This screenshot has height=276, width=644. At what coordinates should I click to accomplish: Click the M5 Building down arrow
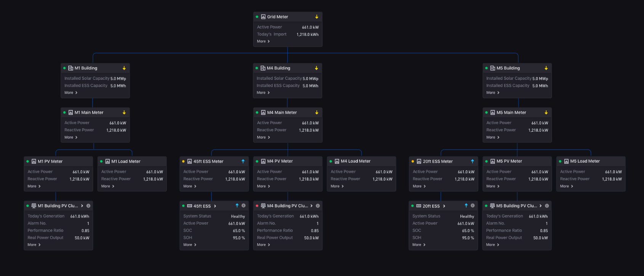pos(546,68)
